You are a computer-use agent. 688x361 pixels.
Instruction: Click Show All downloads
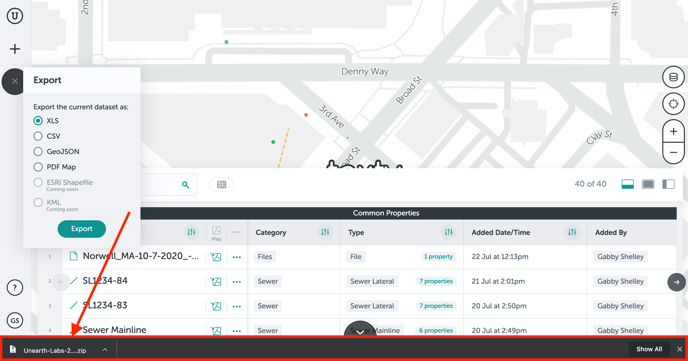[x=649, y=349]
